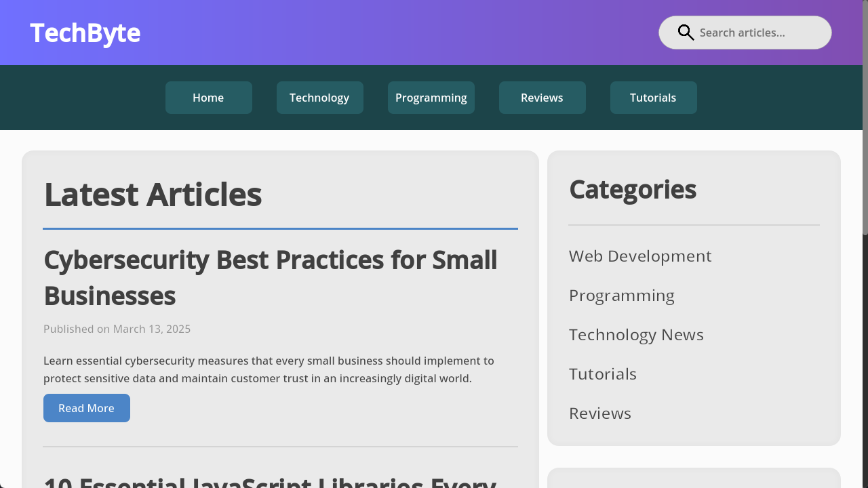
Task: Select Programming in the top navigation bar
Action: [431, 98]
